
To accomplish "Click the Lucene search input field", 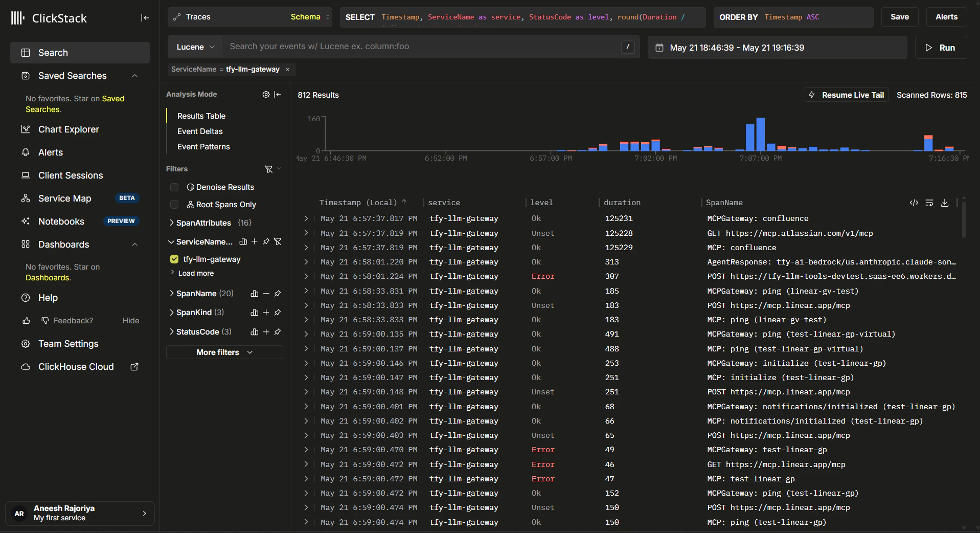I will [x=422, y=47].
